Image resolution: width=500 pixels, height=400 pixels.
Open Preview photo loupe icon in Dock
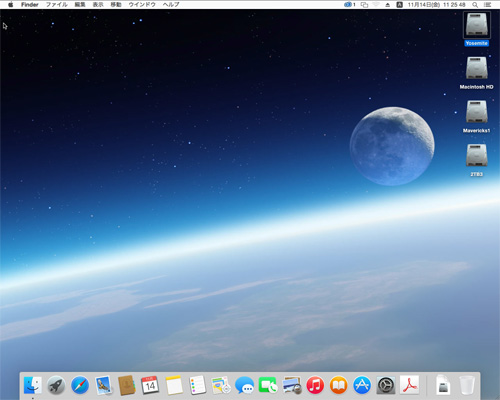tap(292, 385)
